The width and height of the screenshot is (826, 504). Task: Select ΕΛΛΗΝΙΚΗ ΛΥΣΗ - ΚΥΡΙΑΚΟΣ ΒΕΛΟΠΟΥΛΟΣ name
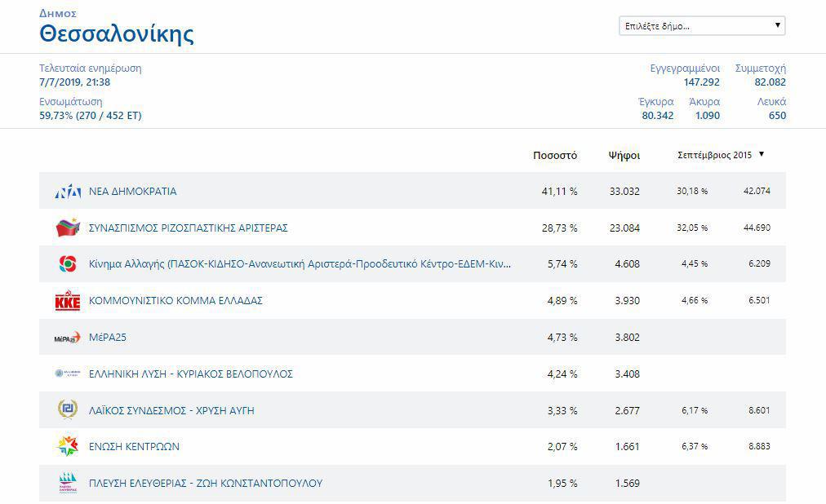click(x=190, y=374)
